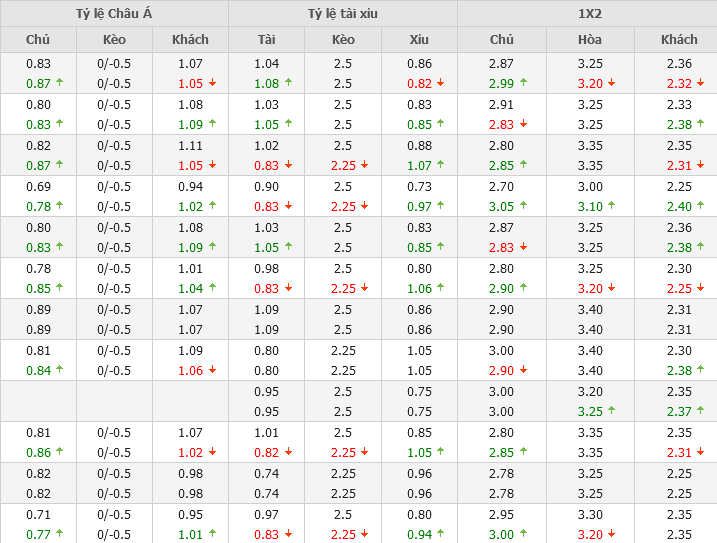Click the green up arrow beside 2.99

pos(525,83)
